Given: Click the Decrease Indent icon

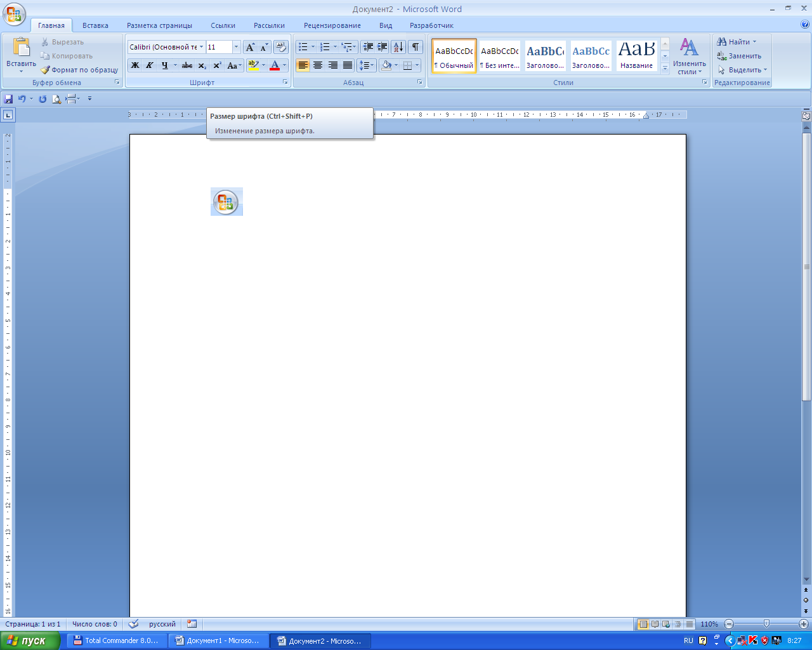Looking at the screenshot, I should [368, 47].
